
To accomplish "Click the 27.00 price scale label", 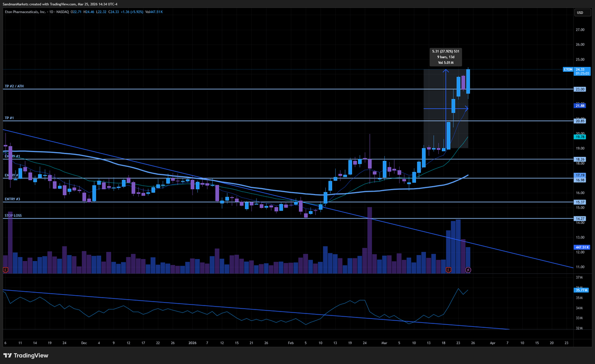I will pyautogui.click(x=580, y=30).
